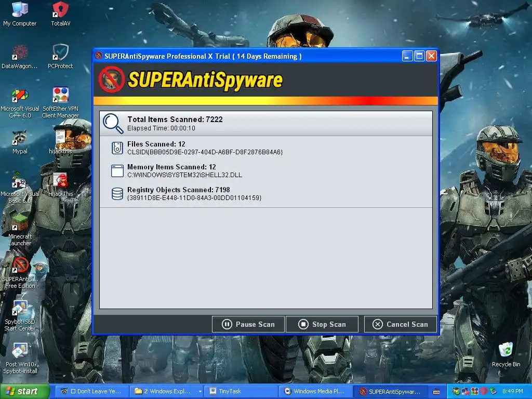Select the HijackThis application shortcut
Image resolution: width=532 pixels, height=399 pixels.
[60, 185]
